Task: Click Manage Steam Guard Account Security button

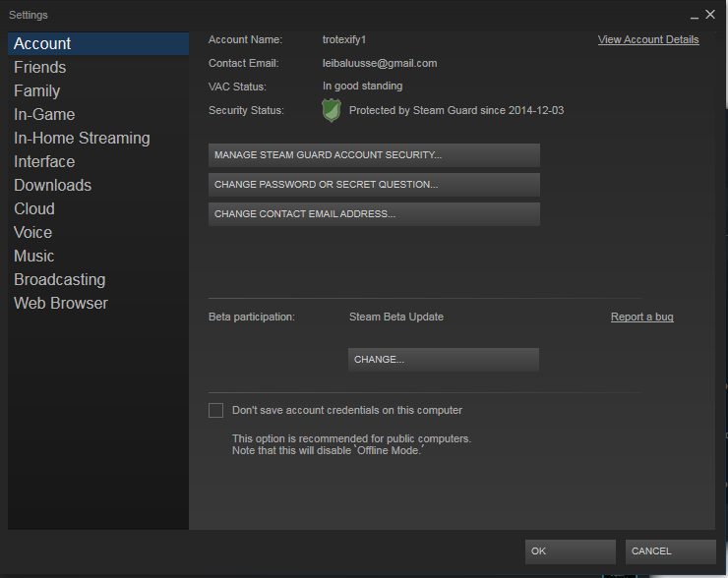Action: tap(374, 155)
